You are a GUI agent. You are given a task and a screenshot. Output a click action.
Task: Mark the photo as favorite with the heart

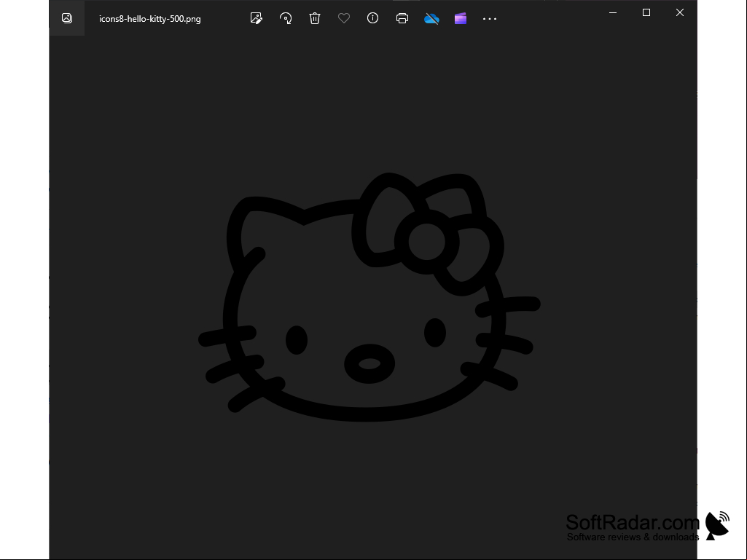[344, 18]
